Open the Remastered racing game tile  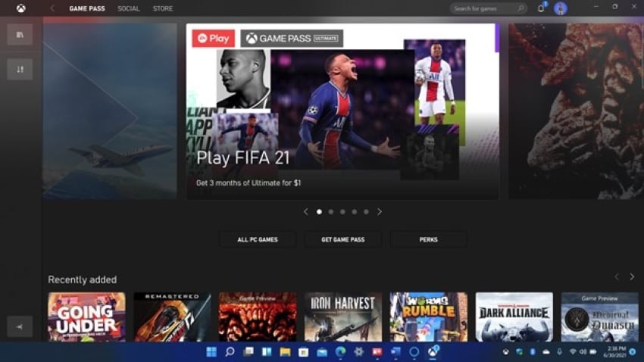(172, 317)
